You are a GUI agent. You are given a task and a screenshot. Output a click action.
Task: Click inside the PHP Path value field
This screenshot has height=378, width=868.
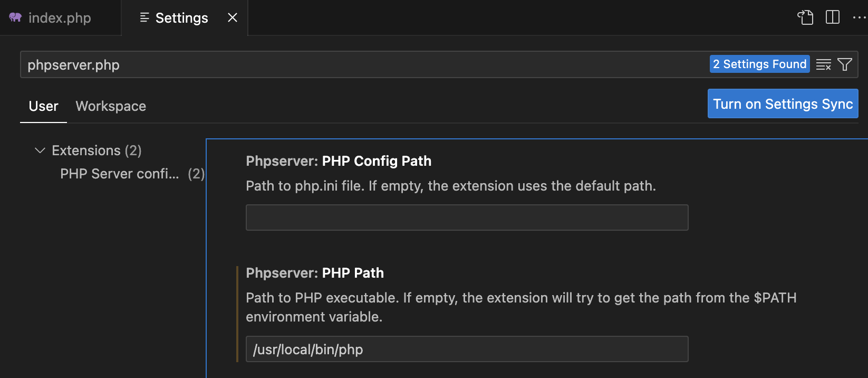pos(466,349)
